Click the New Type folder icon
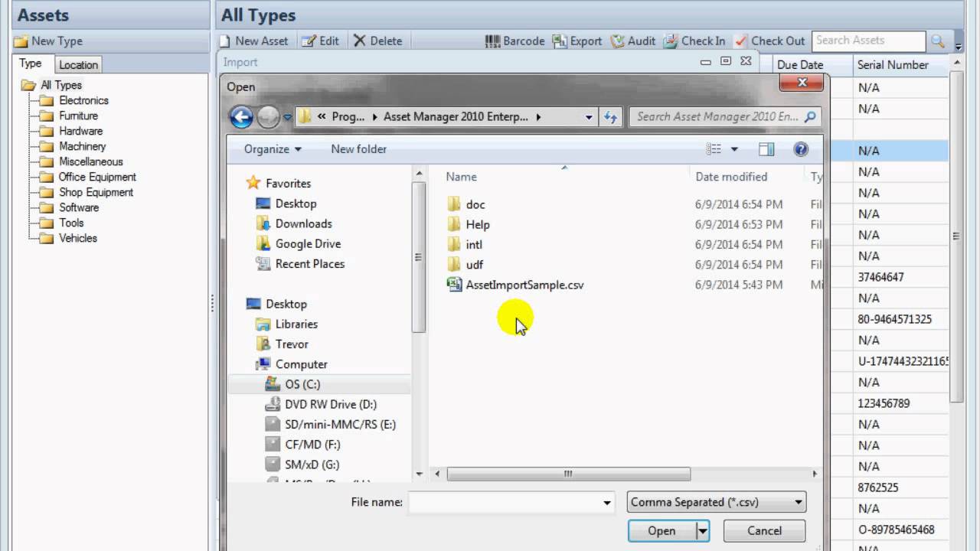 tap(21, 41)
